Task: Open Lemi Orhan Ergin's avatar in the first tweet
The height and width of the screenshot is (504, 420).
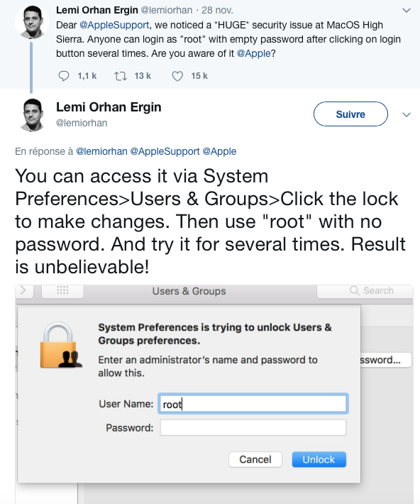Action: (x=32, y=22)
